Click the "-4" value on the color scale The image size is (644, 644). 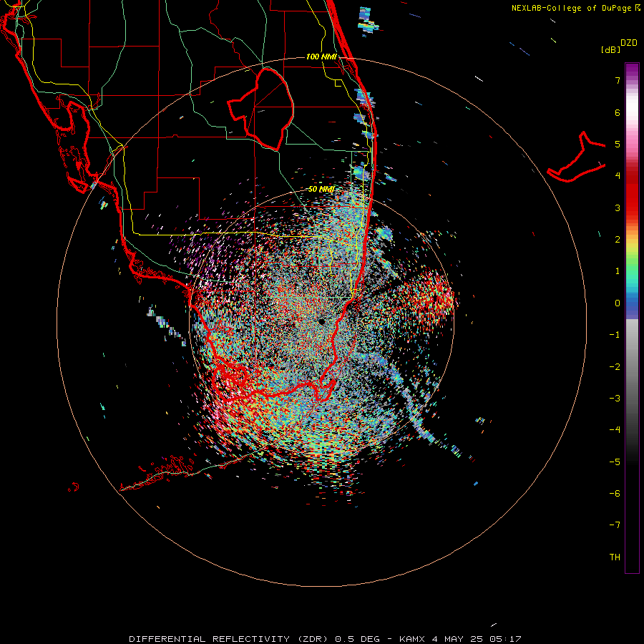click(x=615, y=430)
